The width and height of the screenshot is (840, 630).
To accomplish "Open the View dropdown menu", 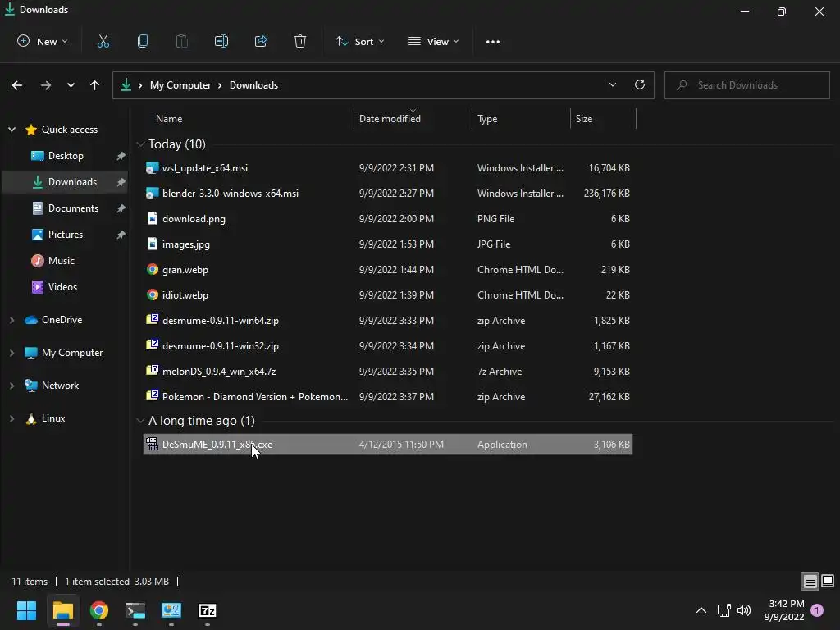I will point(433,41).
